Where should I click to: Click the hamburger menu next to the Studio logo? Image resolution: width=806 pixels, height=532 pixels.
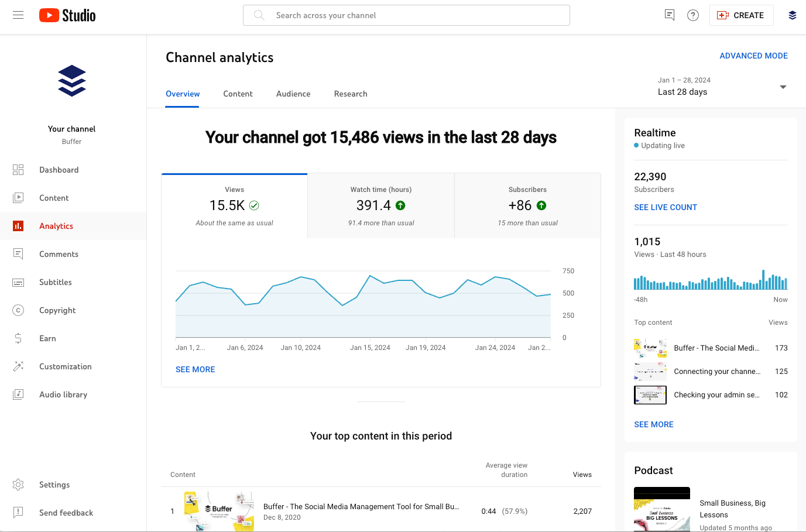pyautogui.click(x=18, y=15)
